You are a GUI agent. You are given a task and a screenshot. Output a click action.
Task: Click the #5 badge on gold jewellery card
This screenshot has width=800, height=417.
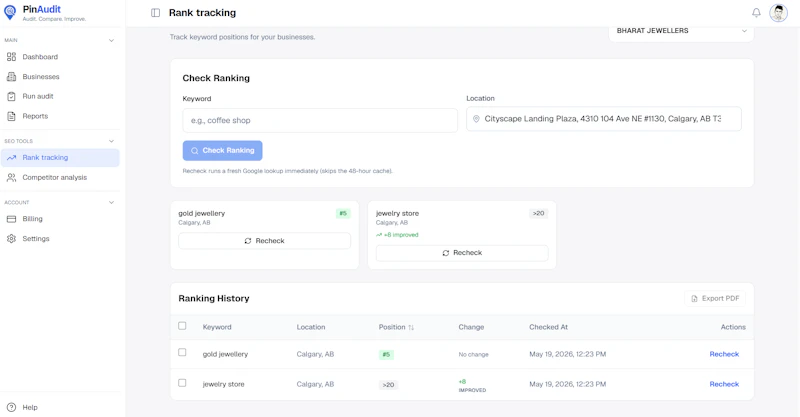click(x=343, y=213)
